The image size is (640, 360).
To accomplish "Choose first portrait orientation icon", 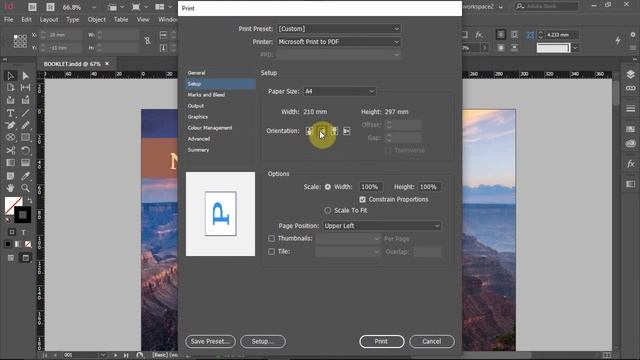I will pos(309,131).
